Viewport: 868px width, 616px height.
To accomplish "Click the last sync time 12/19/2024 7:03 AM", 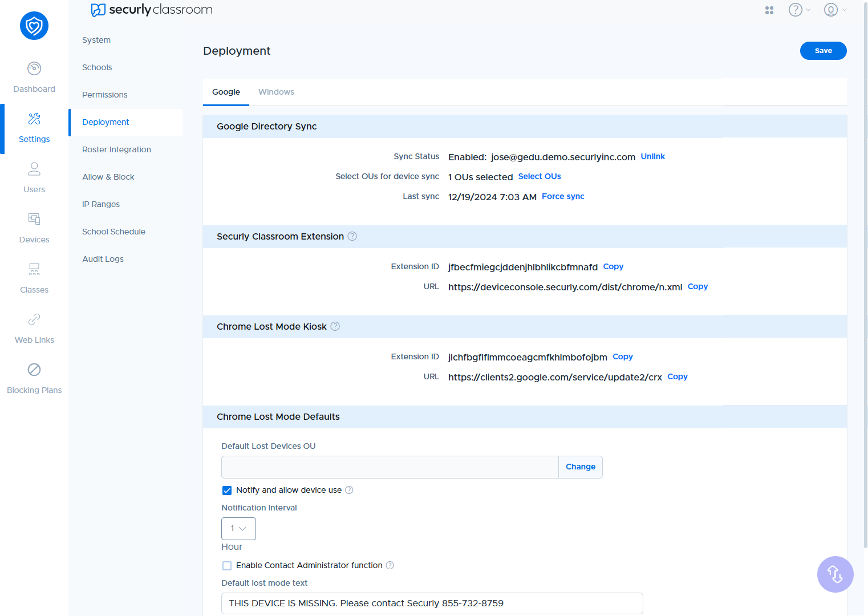I will (492, 197).
